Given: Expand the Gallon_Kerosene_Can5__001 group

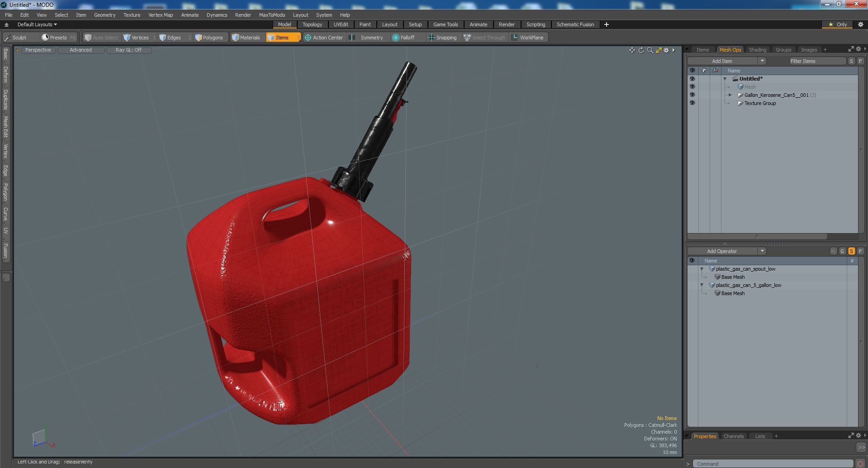Looking at the screenshot, I should point(730,95).
